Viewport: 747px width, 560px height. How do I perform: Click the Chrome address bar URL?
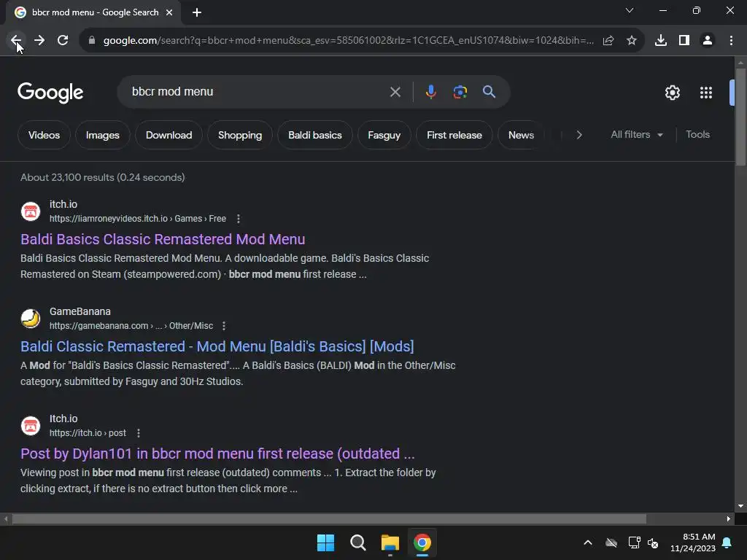(x=348, y=41)
